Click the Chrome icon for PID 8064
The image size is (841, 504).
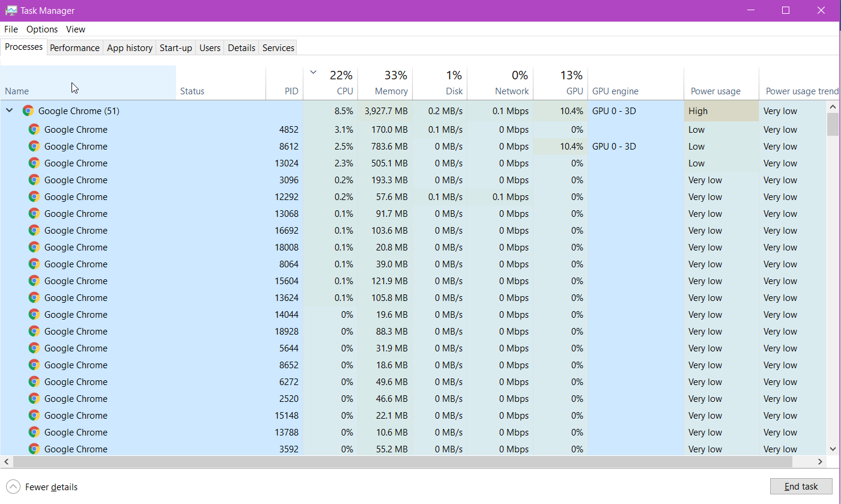34,264
